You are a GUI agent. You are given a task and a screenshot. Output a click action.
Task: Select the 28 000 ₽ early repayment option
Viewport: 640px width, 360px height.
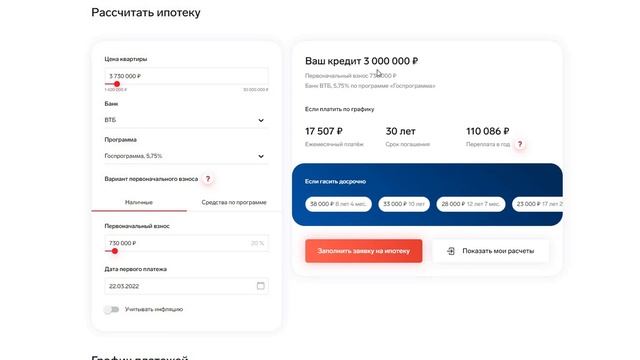(471, 204)
